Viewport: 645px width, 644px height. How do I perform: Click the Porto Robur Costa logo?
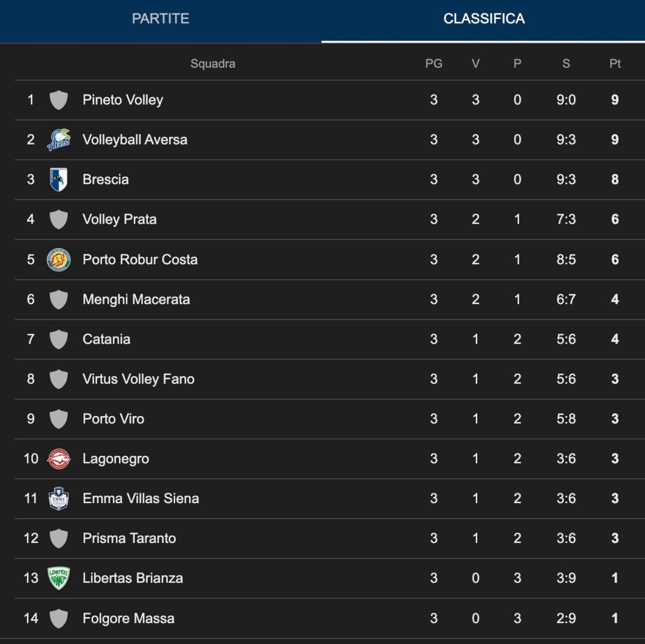59,259
